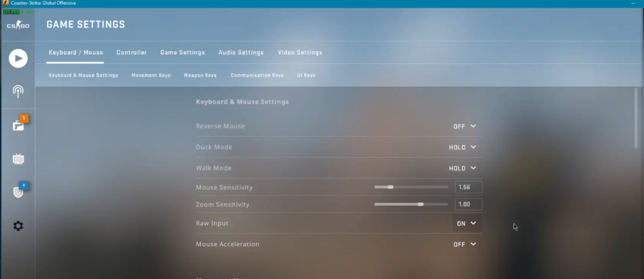Screen dimensions: 644x279
Task: Toggle the Raw Input ON setting
Action: 466,224
